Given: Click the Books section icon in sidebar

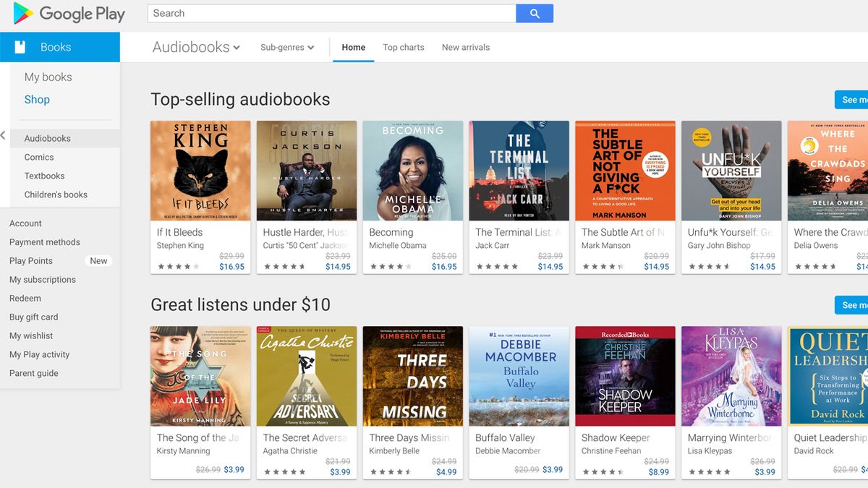Looking at the screenshot, I should coord(20,46).
